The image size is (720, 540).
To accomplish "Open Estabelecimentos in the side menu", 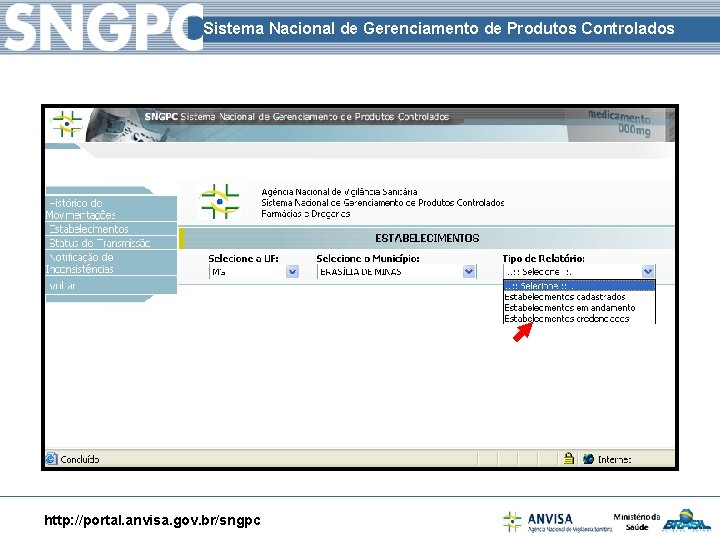I will tap(111, 229).
